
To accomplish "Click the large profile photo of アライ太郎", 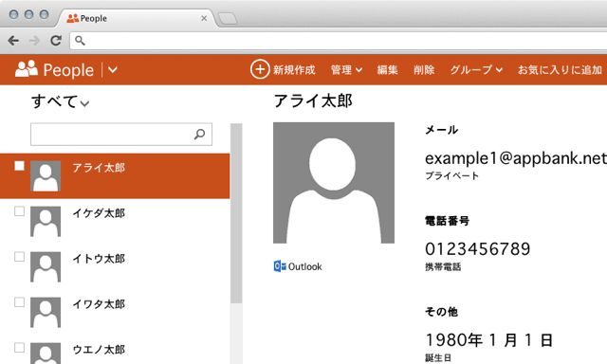I will [334, 183].
